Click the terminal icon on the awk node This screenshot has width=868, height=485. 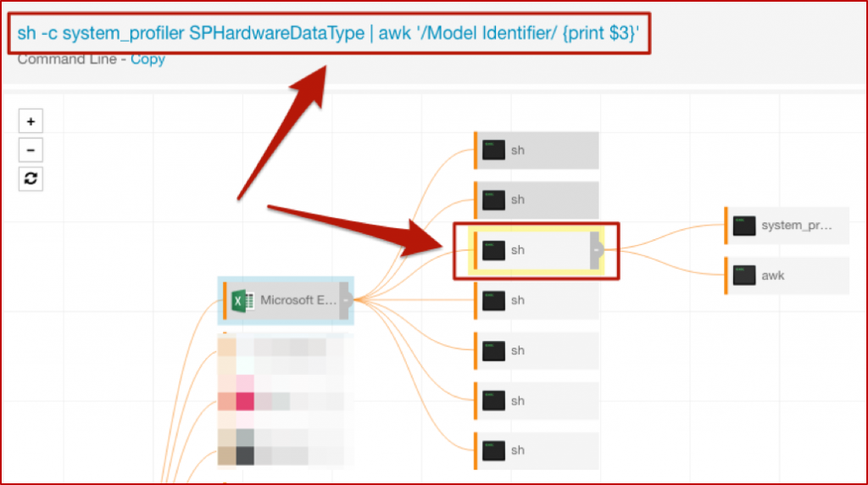click(744, 276)
